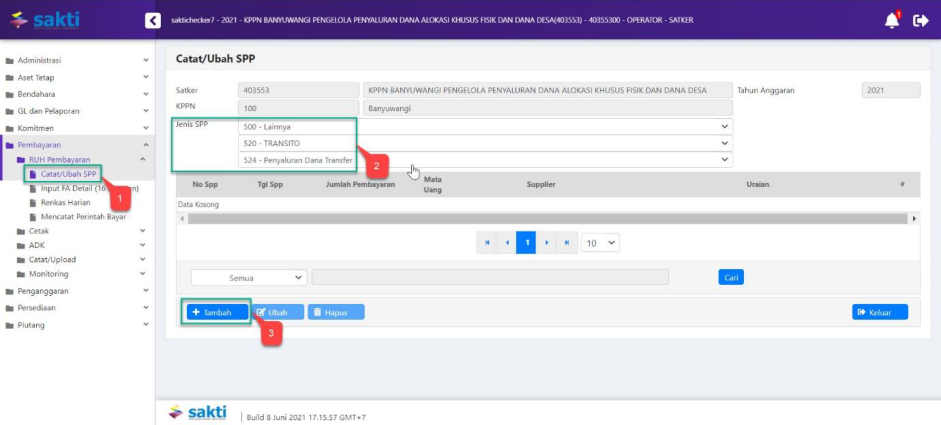This screenshot has width=941, height=425.
Task: Click the Cari search button
Action: point(731,277)
